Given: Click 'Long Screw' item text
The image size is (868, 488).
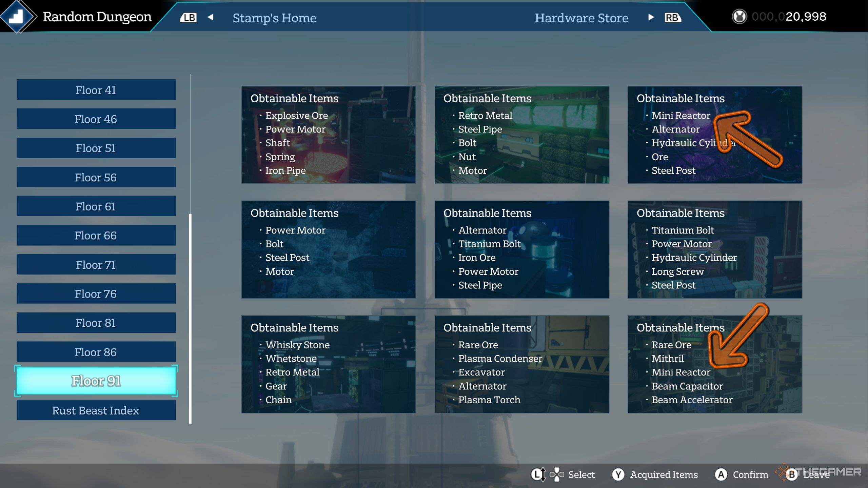Looking at the screenshot, I should 677,271.
